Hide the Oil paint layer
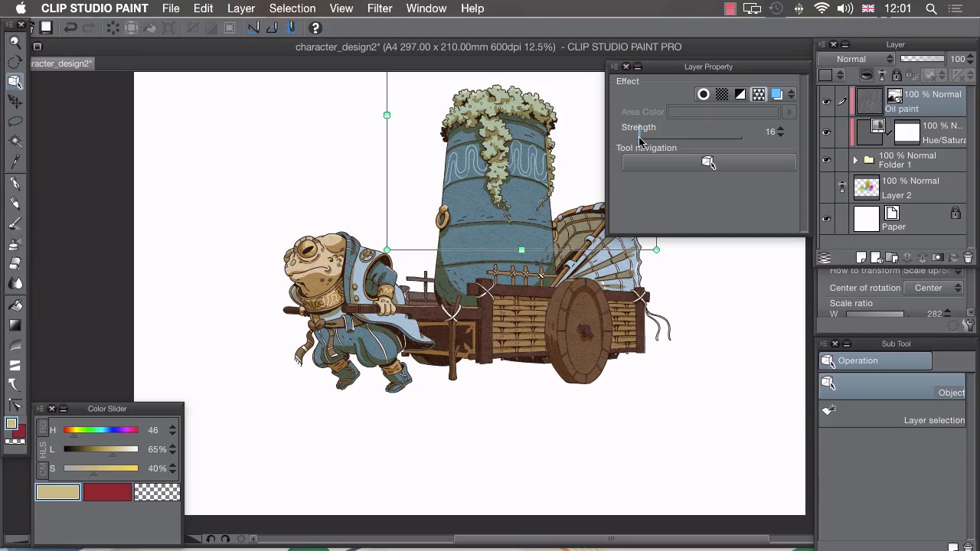 [826, 101]
